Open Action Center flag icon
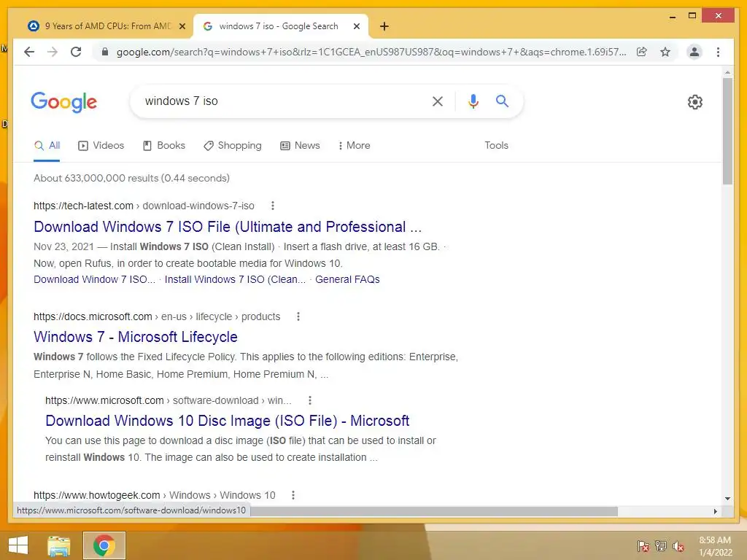Screen dimensions: 747x560 (x=643, y=546)
